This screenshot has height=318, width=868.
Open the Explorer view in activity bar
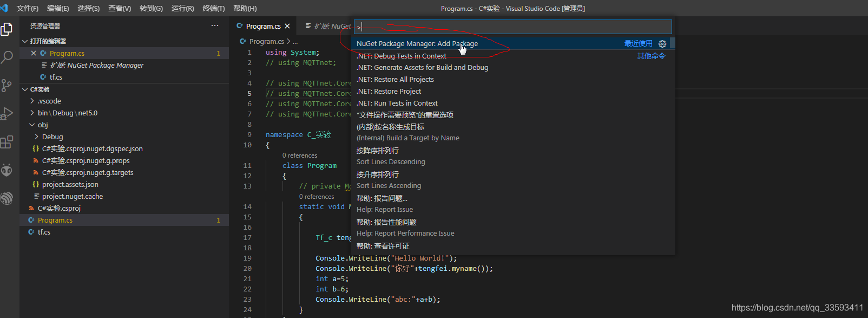tap(6, 29)
